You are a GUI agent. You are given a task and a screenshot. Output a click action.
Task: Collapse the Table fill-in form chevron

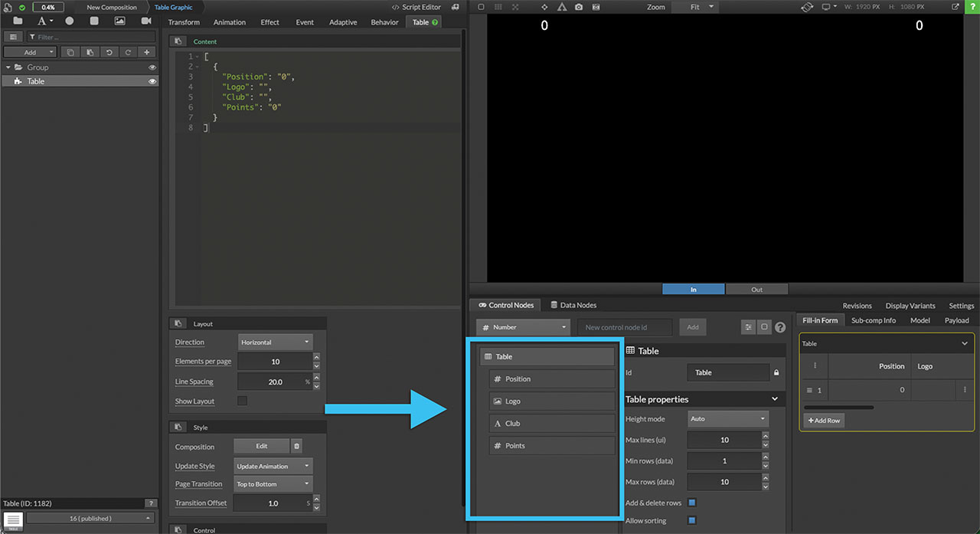coord(965,344)
